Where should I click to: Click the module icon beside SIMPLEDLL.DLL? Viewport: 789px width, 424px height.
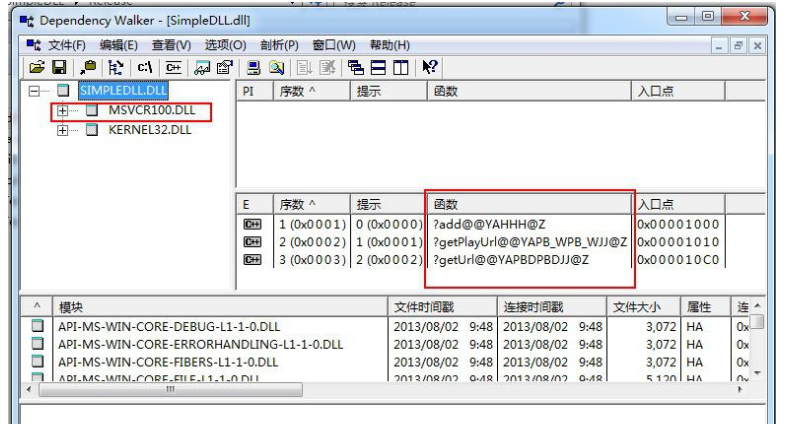tap(63, 91)
